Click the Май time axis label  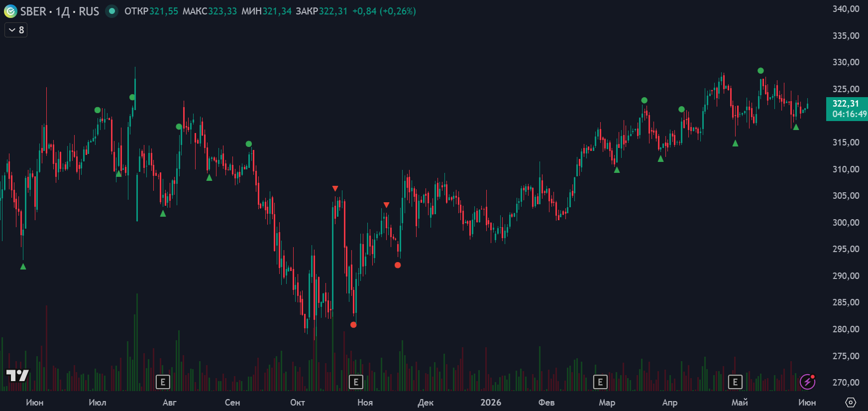[x=740, y=403]
